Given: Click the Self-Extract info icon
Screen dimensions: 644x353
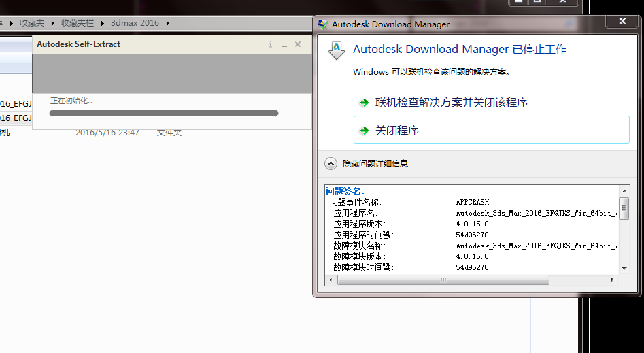Looking at the screenshot, I should pos(270,44).
